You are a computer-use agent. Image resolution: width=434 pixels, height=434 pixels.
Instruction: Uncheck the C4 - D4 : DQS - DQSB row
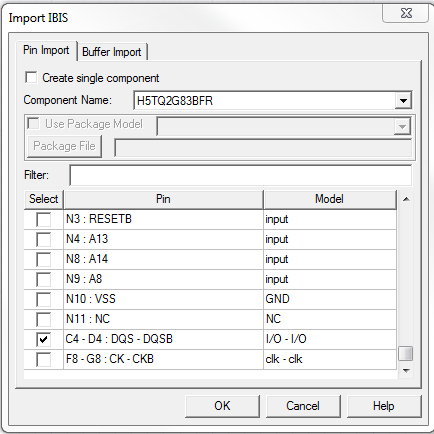44,339
